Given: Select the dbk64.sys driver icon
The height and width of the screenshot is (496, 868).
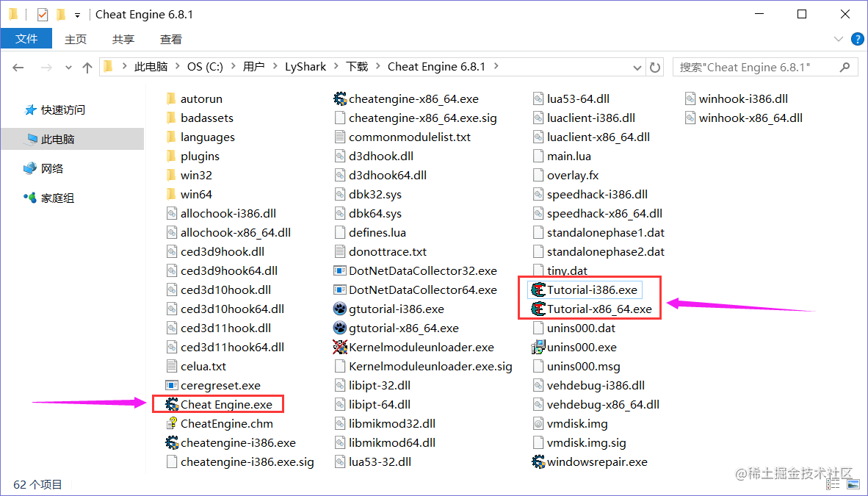Looking at the screenshot, I should click(x=340, y=213).
